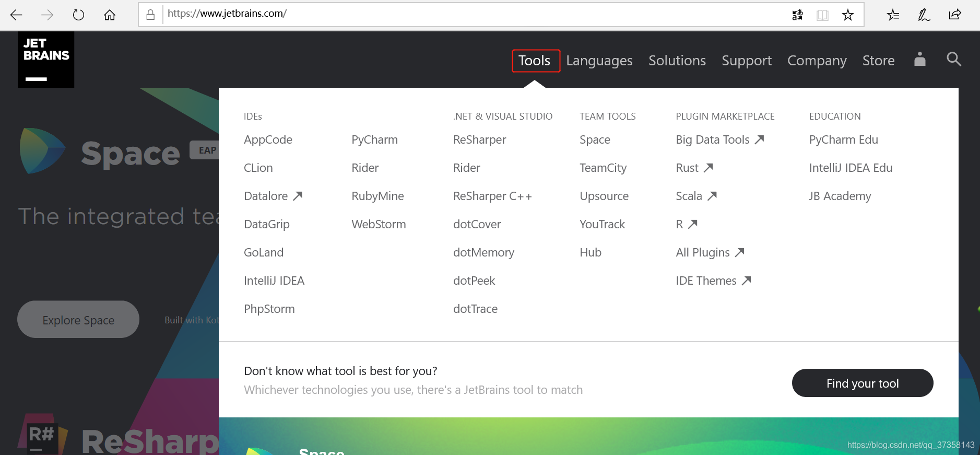Open the dotMemory link

pos(484,252)
